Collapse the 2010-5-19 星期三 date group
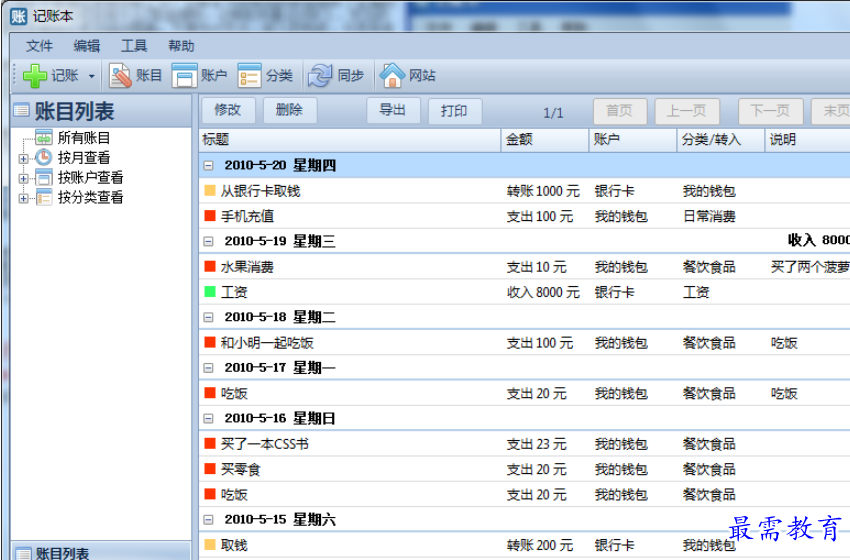The image size is (850, 560). [209, 242]
